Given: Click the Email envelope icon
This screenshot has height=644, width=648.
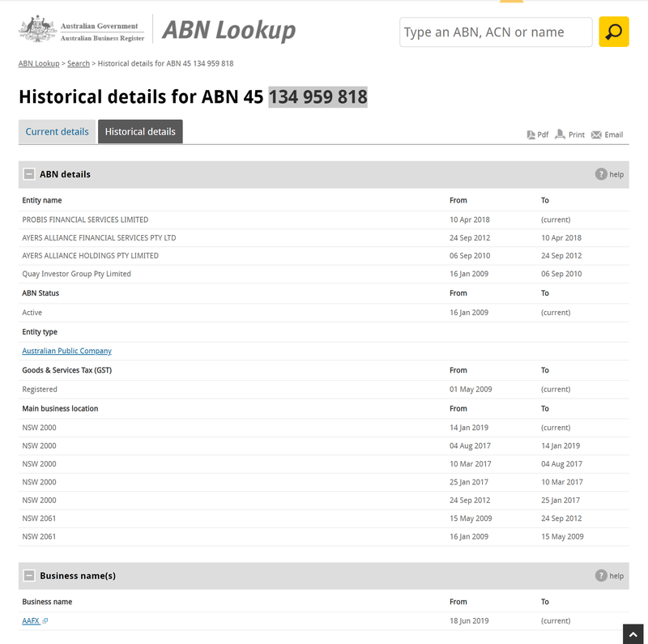Looking at the screenshot, I should click(x=596, y=134).
